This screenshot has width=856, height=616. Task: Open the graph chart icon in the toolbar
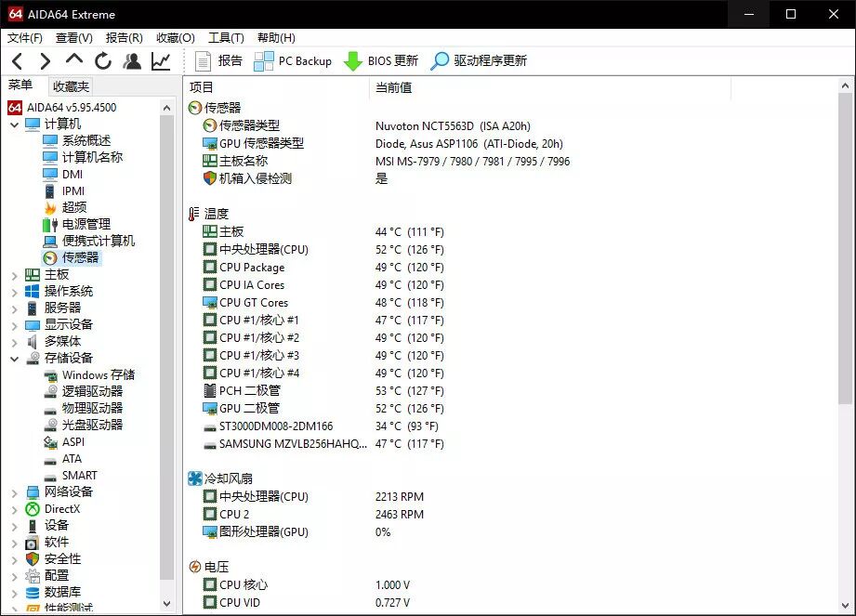[x=161, y=61]
